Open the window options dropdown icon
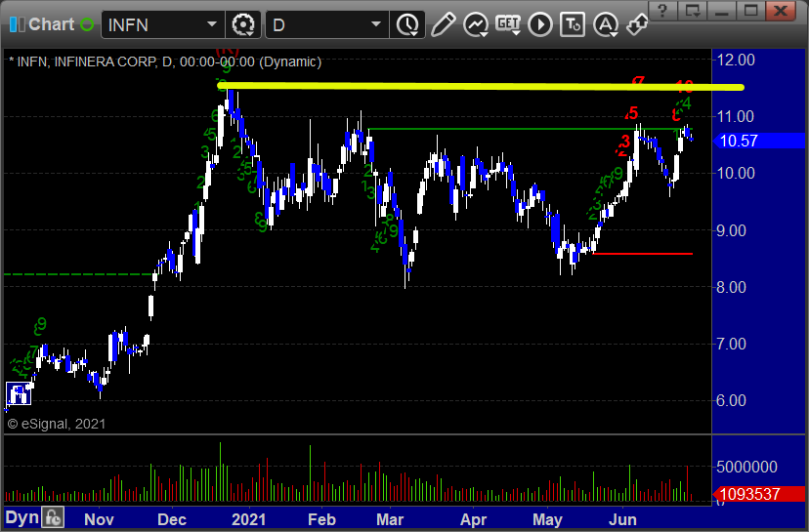Viewport: 809px width, 532px height. 692,11
